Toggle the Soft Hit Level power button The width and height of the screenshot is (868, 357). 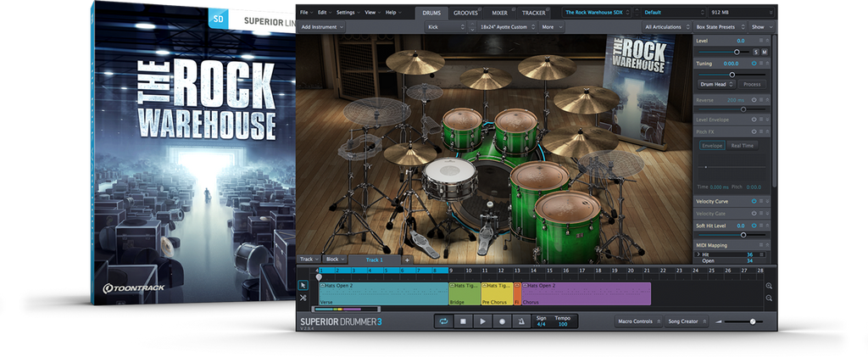(754, 226)
